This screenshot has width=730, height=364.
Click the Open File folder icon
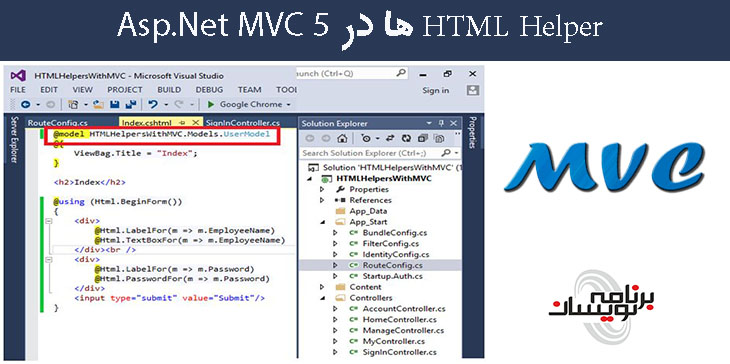98,105
